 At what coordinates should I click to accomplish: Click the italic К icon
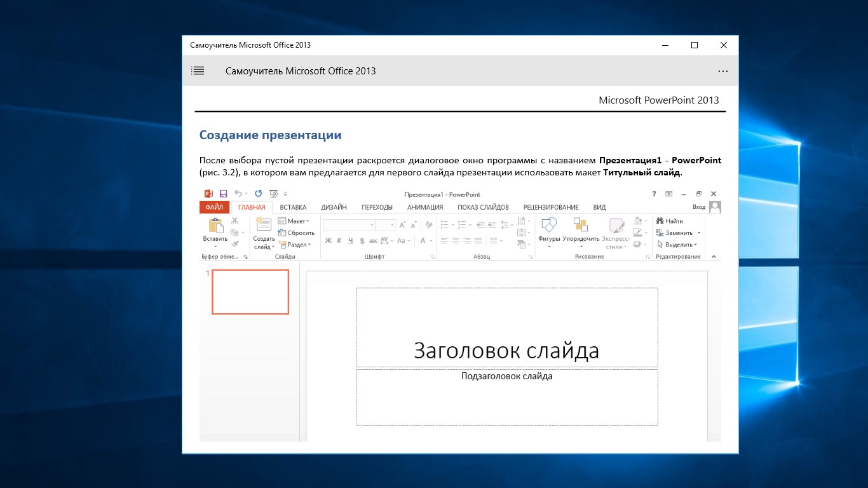(339, 241)
